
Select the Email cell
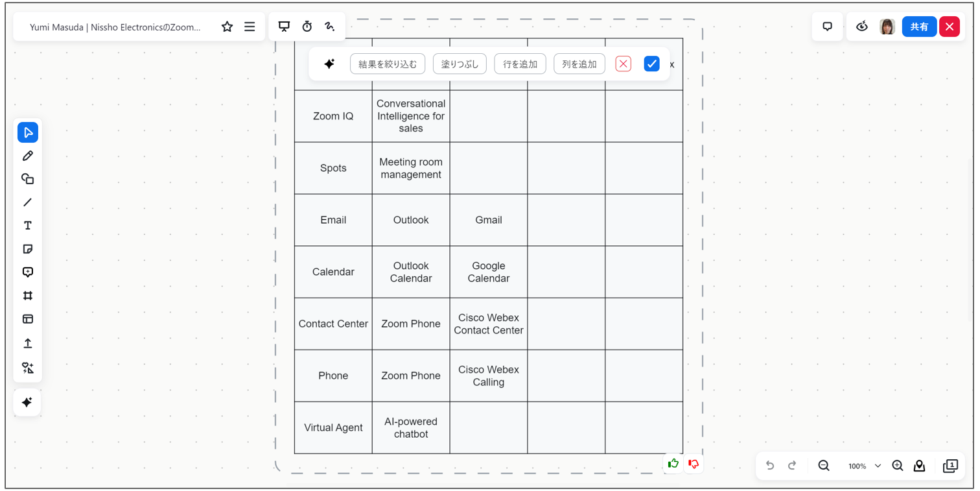333,220
